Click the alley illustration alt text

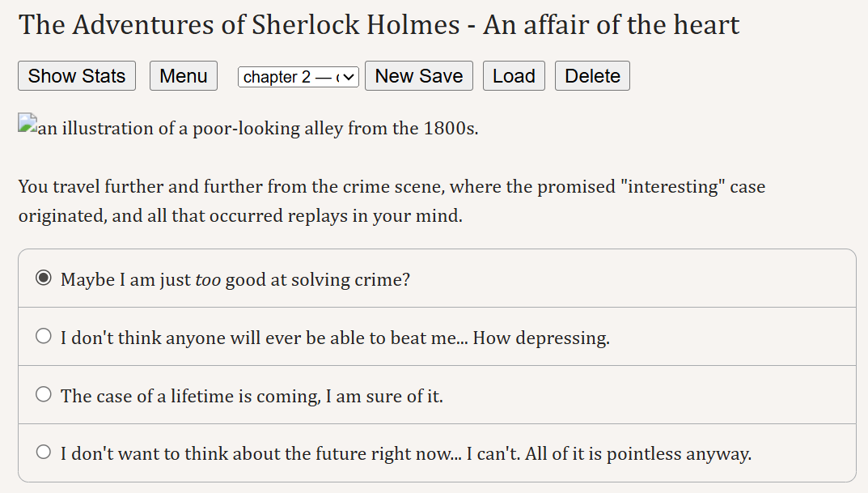pyautogui.click(x=259, y=129)
